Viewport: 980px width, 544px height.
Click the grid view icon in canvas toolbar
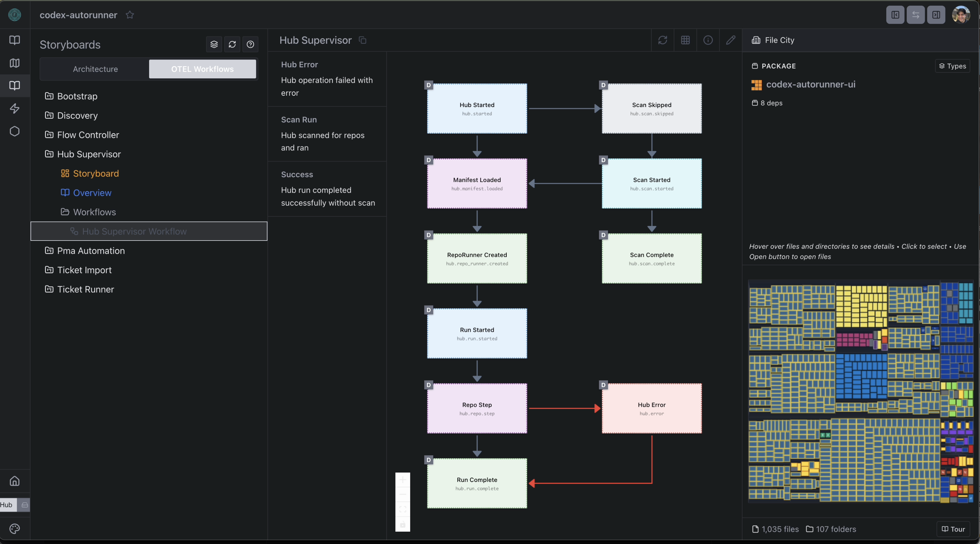(x=685, y=40)
